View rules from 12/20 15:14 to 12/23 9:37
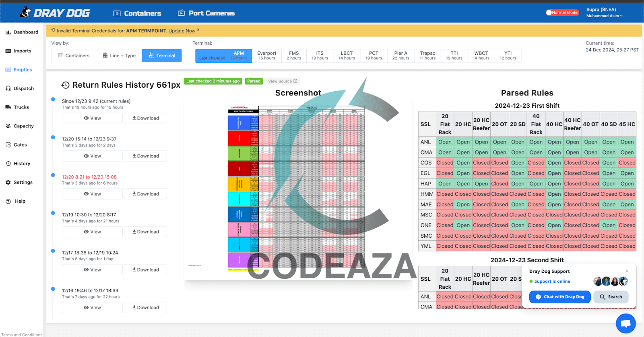The image size is (644, 337). (92, 156)
